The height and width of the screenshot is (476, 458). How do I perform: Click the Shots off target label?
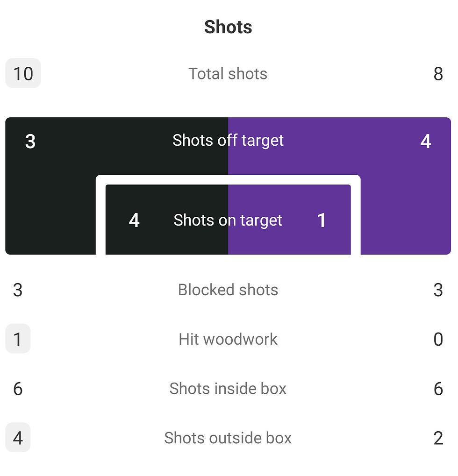click(x=228, y=140)
